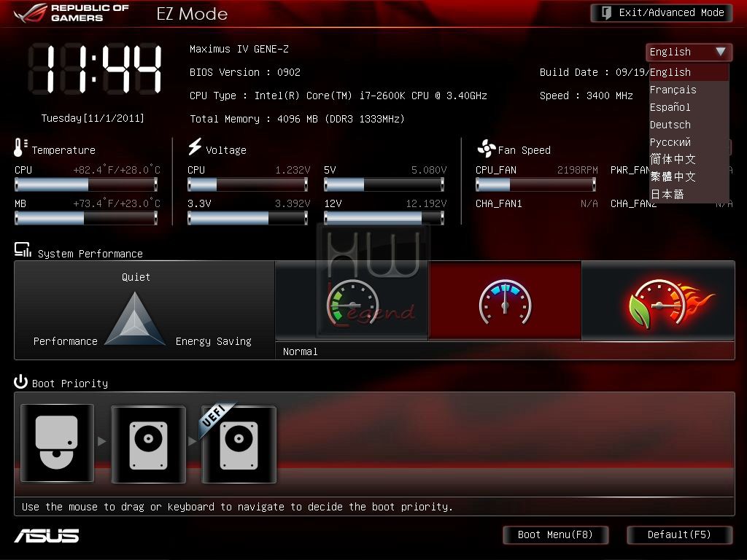Click the ASUS logo
The image size is (747, 560).
click(47, 536)
